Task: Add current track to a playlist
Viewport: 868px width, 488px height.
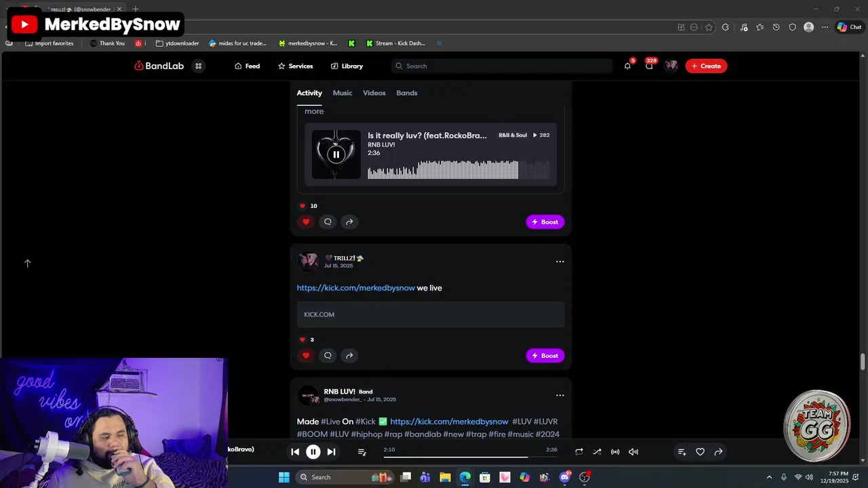Action: (x=682, y=452)
